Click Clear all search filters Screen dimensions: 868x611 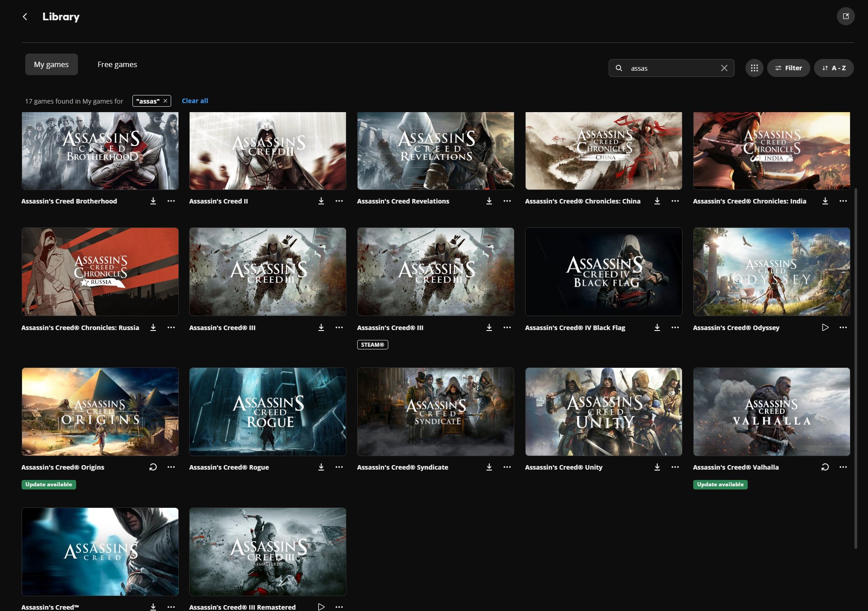coord(195,101)
